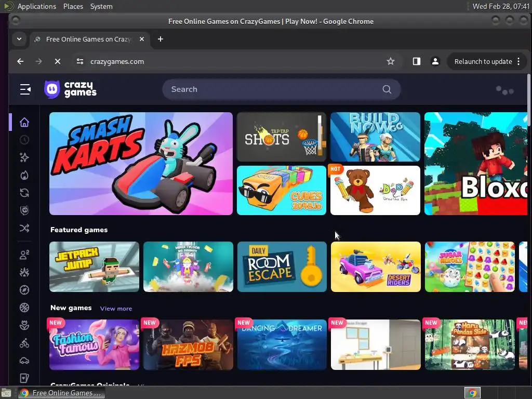Open Recently played clock icon in the sidebar
The image size is (532, 399).
point(24,140)
